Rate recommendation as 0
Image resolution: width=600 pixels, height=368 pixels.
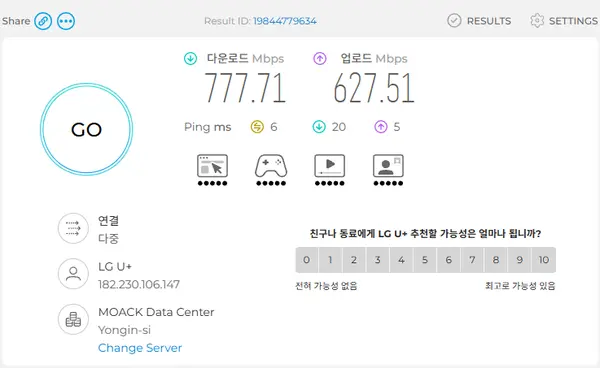[307, 260]
